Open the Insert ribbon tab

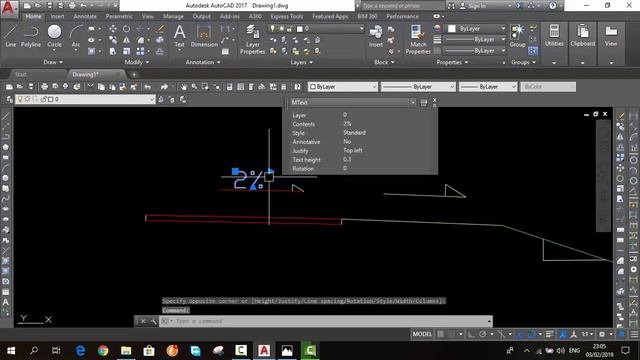click(58, 16)
